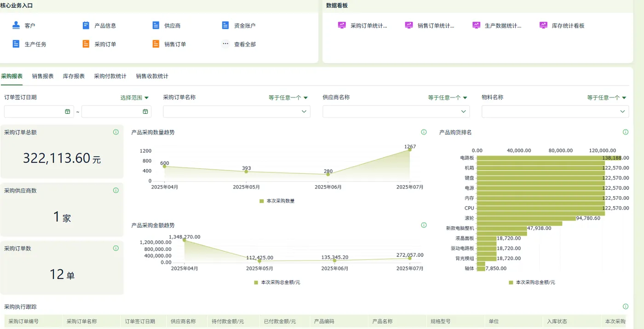Screen dimensions: 644x329
Task: Click the 生产任务 entry label
Action: (x=35, y=45)
